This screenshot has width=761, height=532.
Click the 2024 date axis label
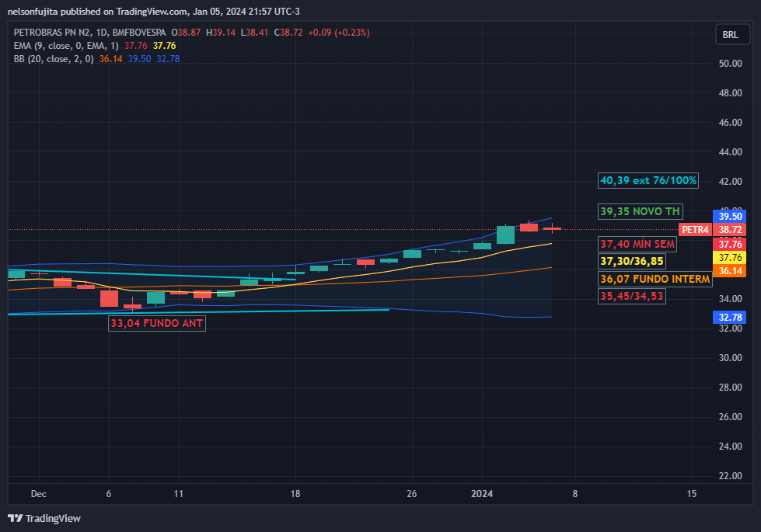pos(482,494)
